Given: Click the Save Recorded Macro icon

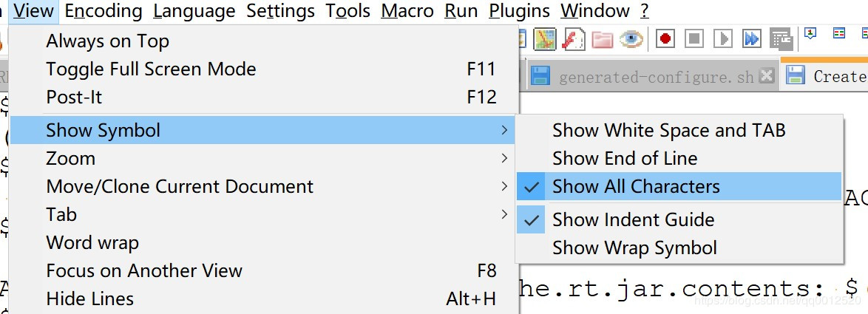Looking at the screenshot, I should pos(780,38).
